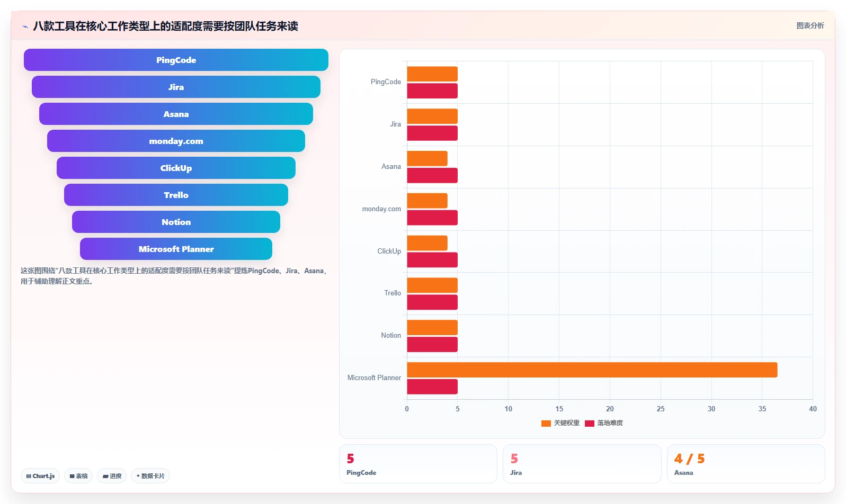Select the monday.com funnel bar
The height and width of the screenshot is (504, 846).
click(x=176, y=141)
